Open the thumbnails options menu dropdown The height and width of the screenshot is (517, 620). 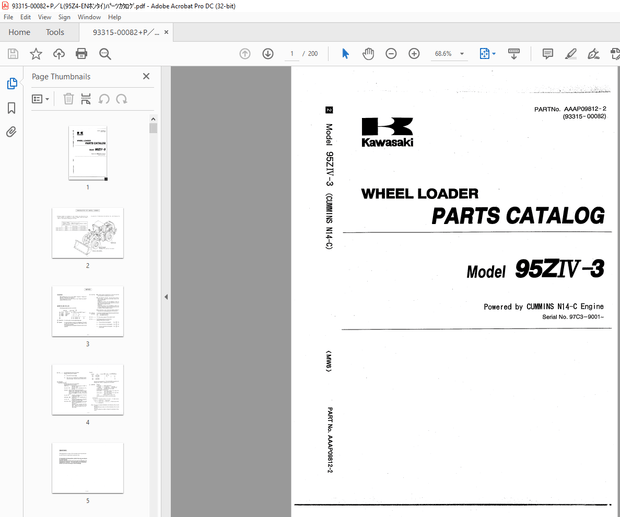tap(40, 99)
